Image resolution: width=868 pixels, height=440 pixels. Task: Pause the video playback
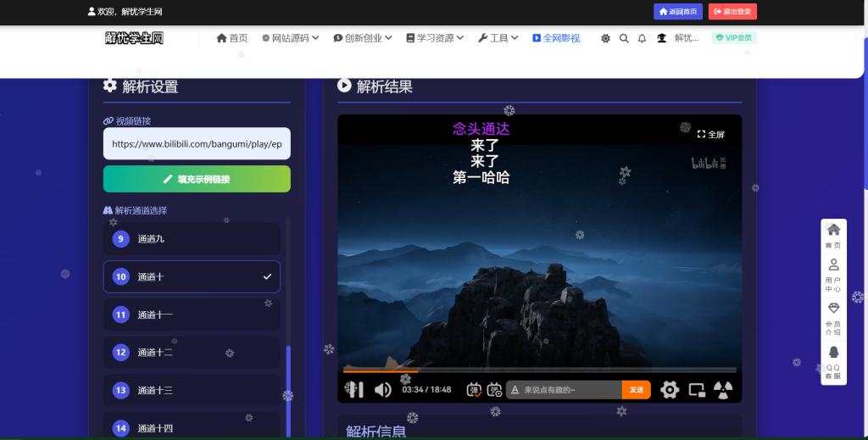[354, 390]
